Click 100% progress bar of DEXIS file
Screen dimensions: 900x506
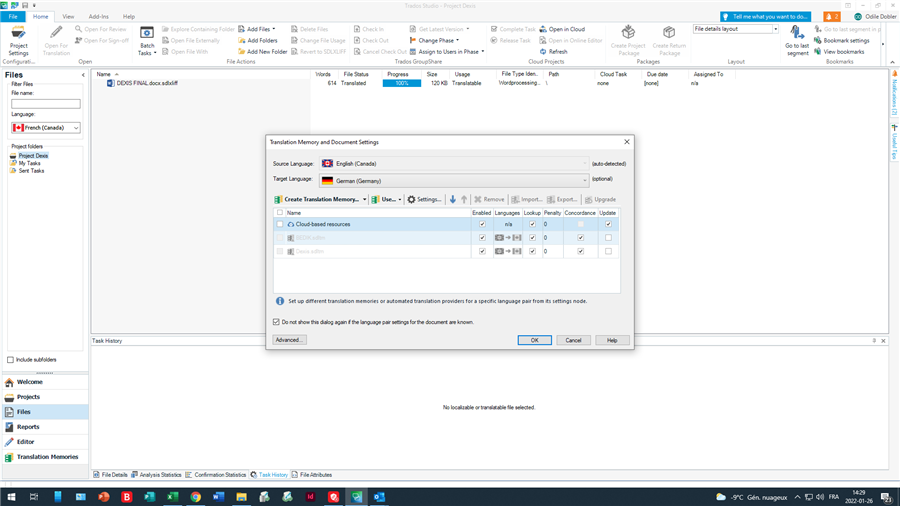click(x=402, y=83)
